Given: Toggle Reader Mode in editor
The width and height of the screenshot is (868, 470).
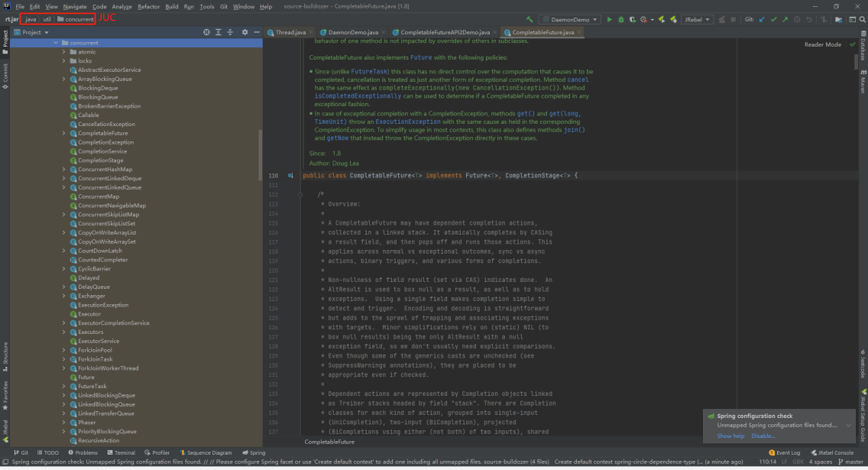Looking at the screenshot, I should [822, 44].
